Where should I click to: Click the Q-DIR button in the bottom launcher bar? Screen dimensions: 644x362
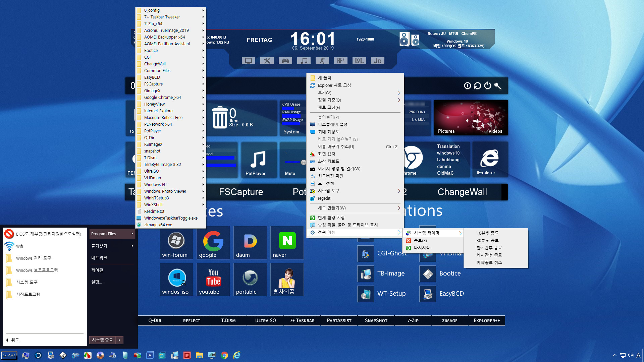[155, 321]
